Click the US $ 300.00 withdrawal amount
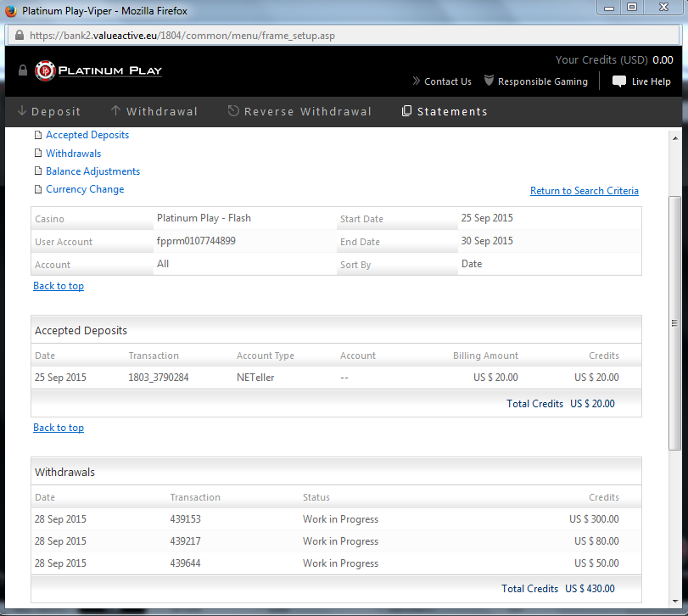This screenshot has height=616, width=688. [x=594, y=519]
